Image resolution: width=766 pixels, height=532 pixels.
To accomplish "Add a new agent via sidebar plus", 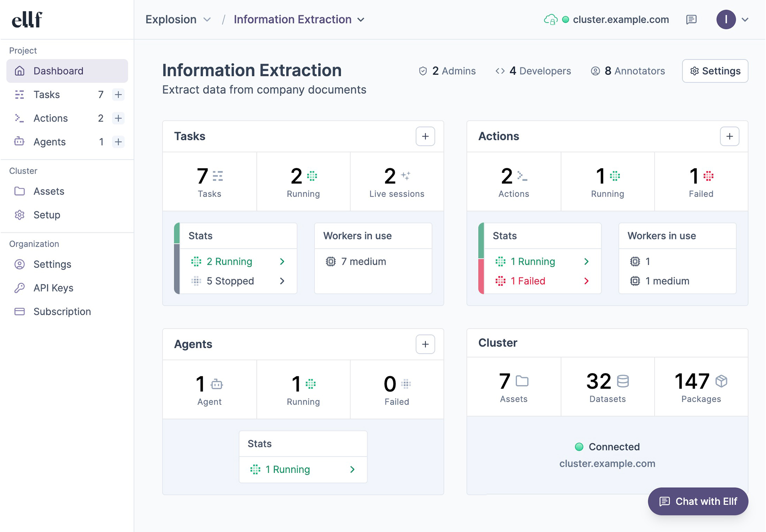I will [118, 142].
